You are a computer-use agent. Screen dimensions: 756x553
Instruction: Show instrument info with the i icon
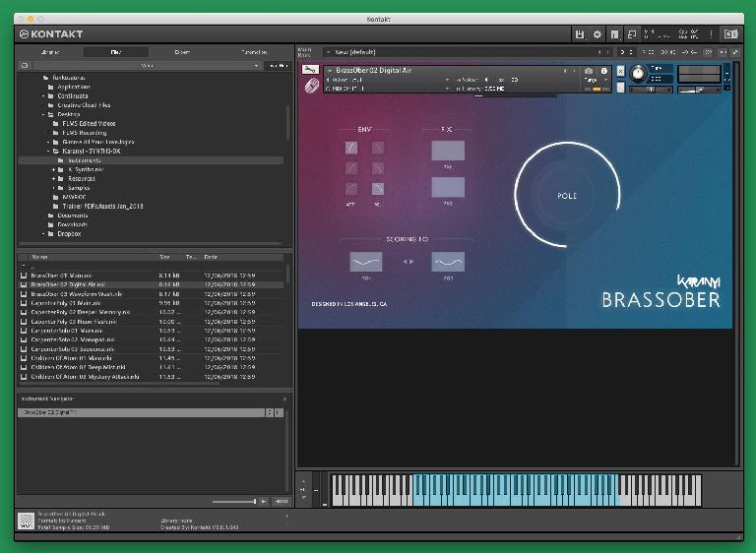pyautogui.click(x=604, y=72)
